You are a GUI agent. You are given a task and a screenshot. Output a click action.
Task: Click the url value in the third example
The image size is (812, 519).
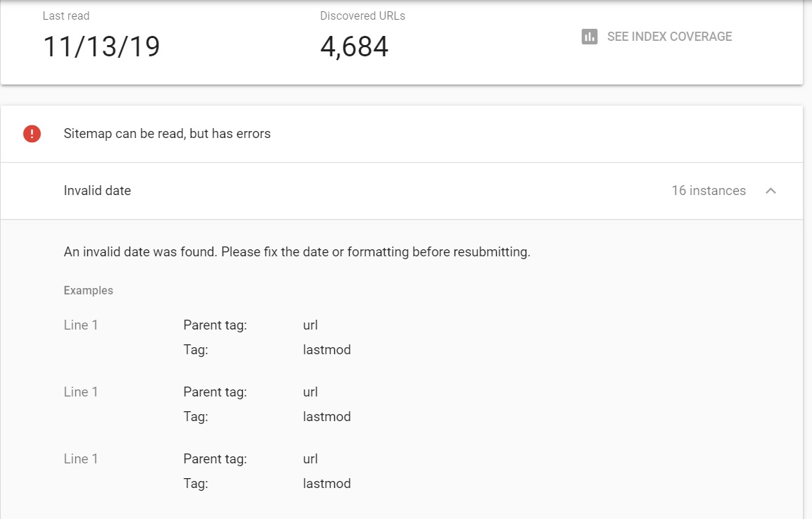pyautogui.click(x=310, y=459)
